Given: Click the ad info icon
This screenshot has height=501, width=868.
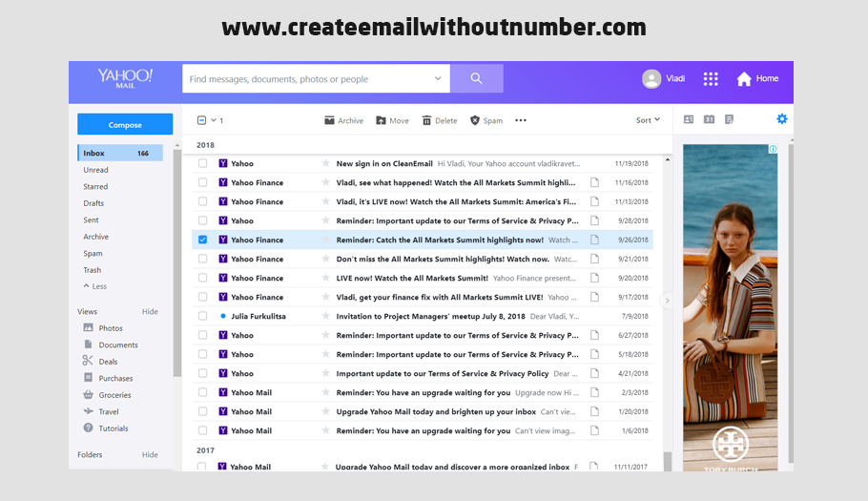Looking at the screenshot, I should point(773,149).
